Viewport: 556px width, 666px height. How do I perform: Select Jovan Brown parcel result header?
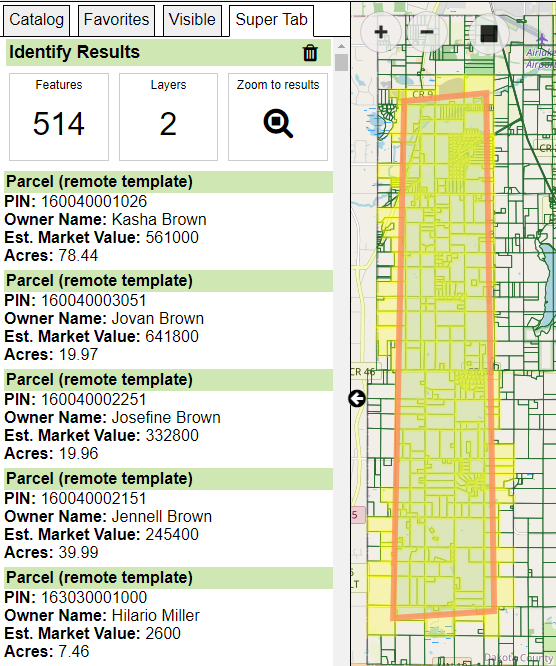169,281
